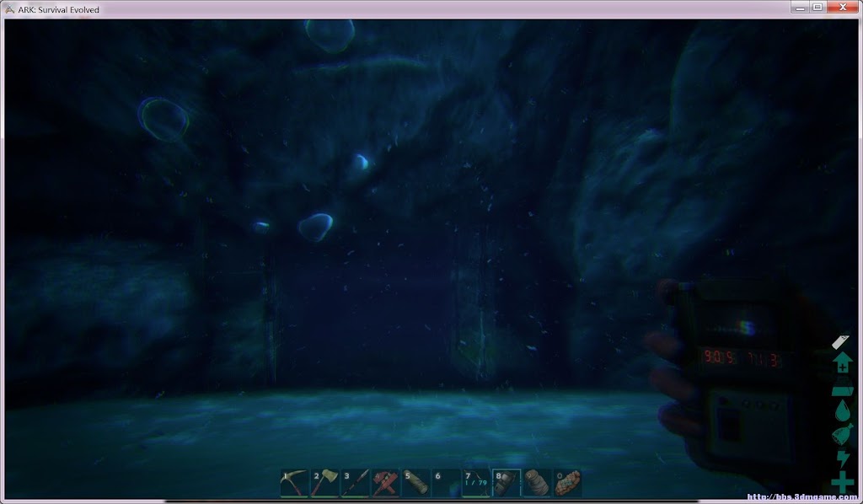Close the ARK: Survival Evolved window
863x504 pixels.
[x=843, y=7]
